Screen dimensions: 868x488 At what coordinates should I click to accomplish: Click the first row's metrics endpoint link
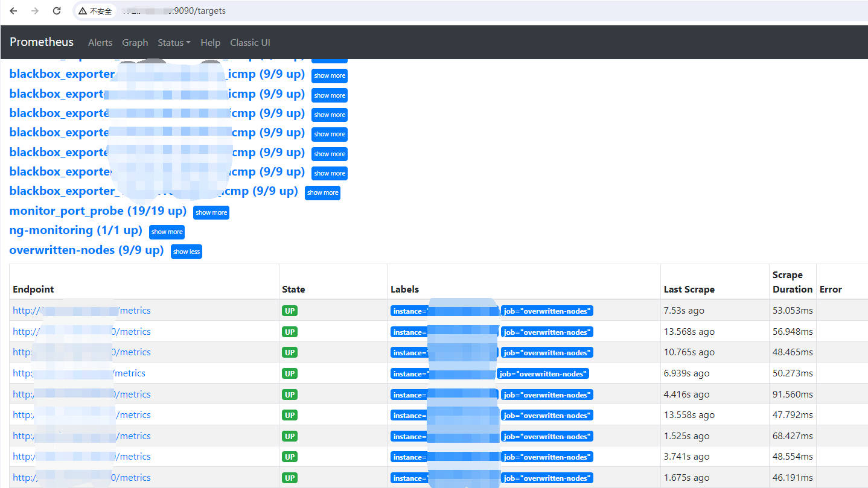135,311
